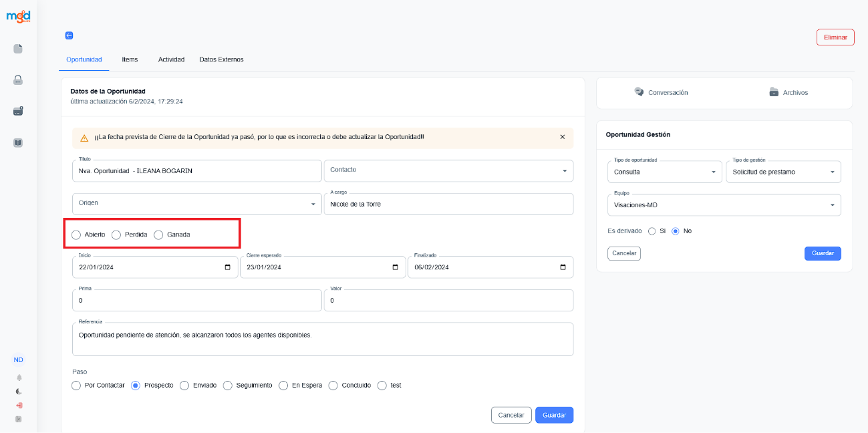The height and width of the screenshot is (433, 868).
Task: Click the red Eliminar button
Action: point(835,37)
